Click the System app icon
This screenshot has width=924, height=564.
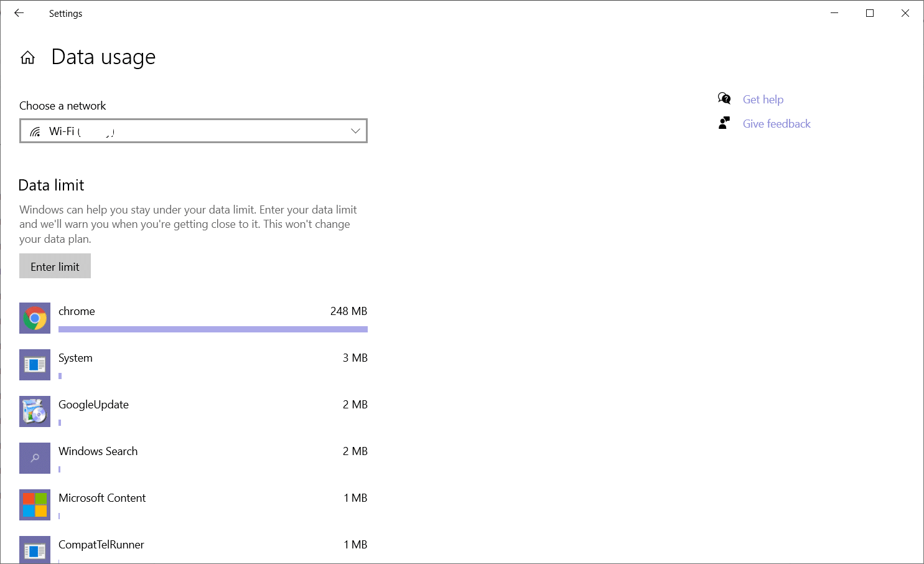pos(34,365)
